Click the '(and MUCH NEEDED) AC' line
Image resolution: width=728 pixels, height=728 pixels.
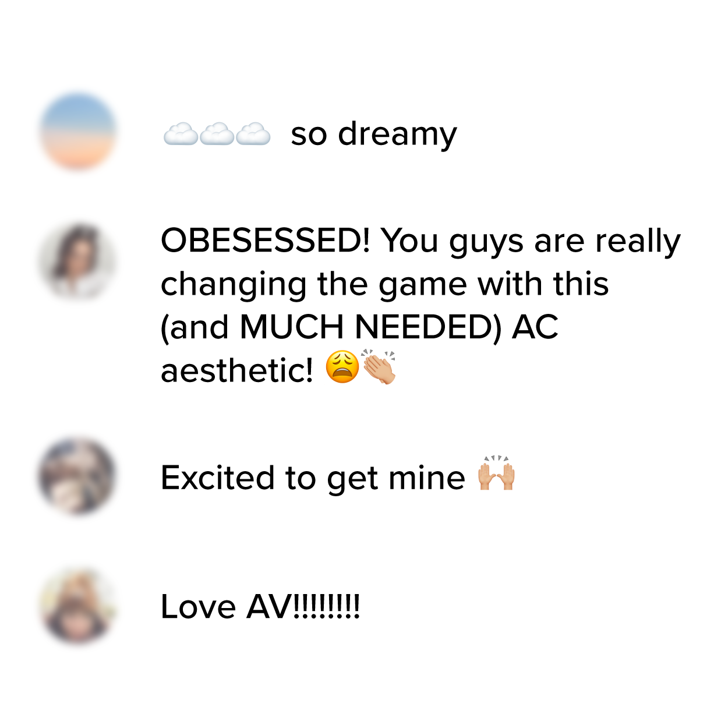(359, 327)
